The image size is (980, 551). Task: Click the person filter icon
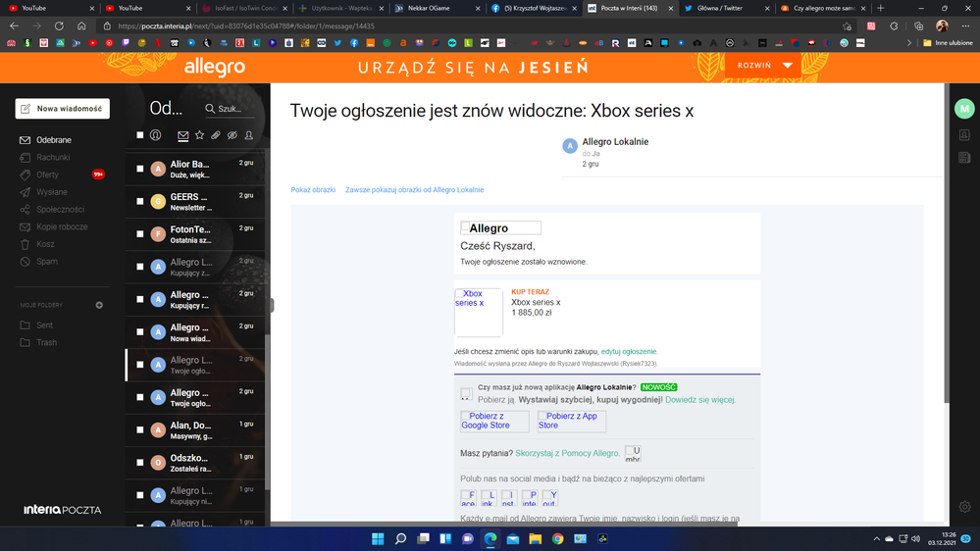click(x=249, y=135)
